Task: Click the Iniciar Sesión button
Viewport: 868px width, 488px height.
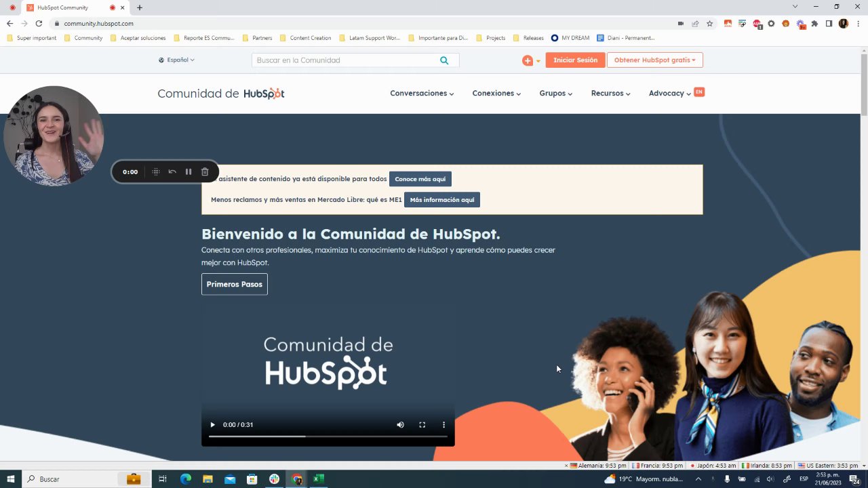Action: point(575,60)
